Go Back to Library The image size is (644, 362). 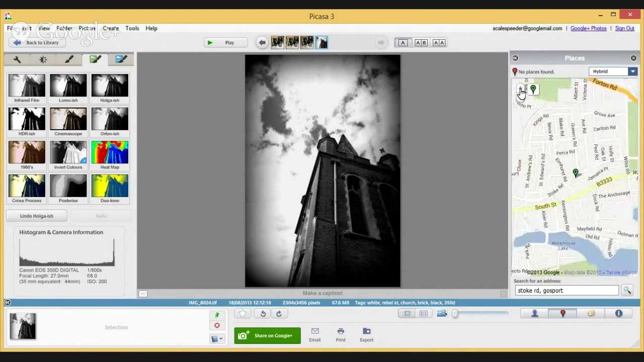click(x=36, y=43)
